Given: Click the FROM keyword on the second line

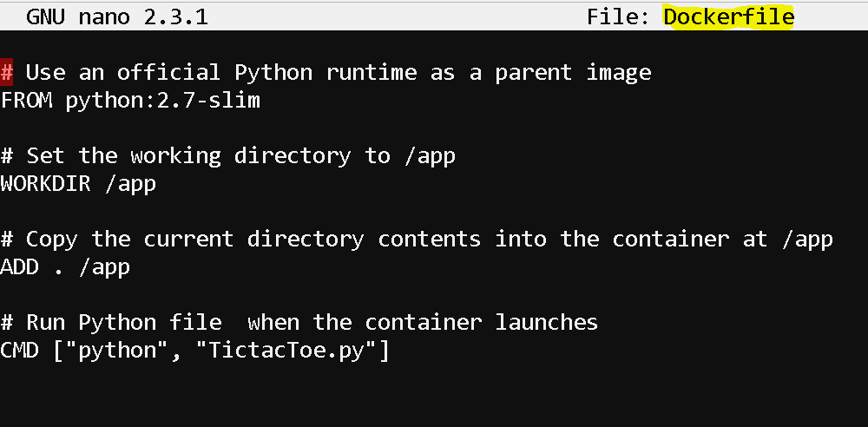Looking at the screenshot, I should 26,101.
